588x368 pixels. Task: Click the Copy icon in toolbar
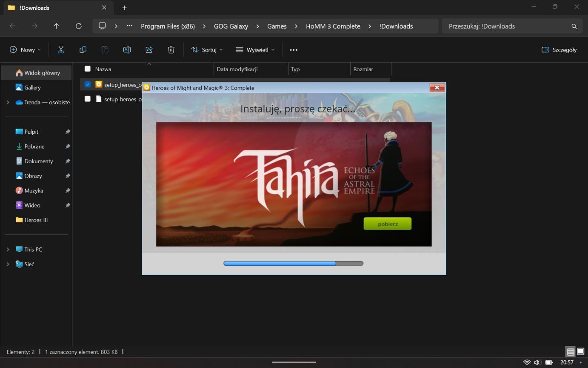pyautogui.click(x=83, y=50)
